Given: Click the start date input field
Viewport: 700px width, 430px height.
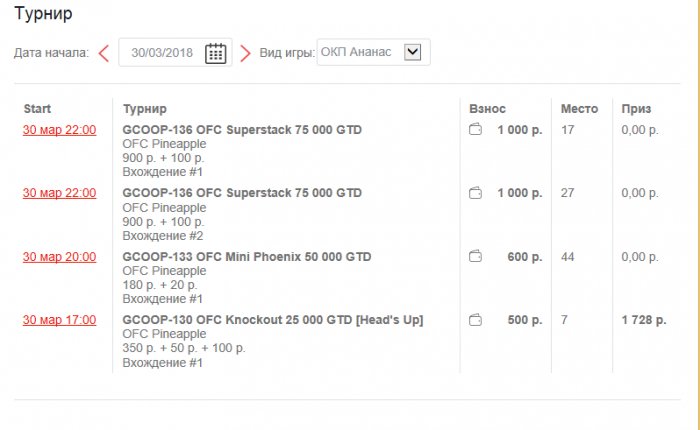Looking at the screenshot, I should coord(160,53).
